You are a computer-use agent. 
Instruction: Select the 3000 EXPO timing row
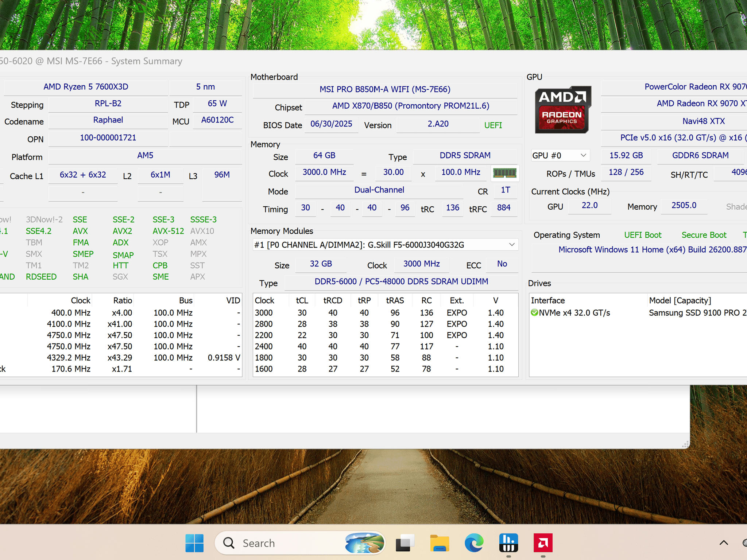click(x=385, y=313)
